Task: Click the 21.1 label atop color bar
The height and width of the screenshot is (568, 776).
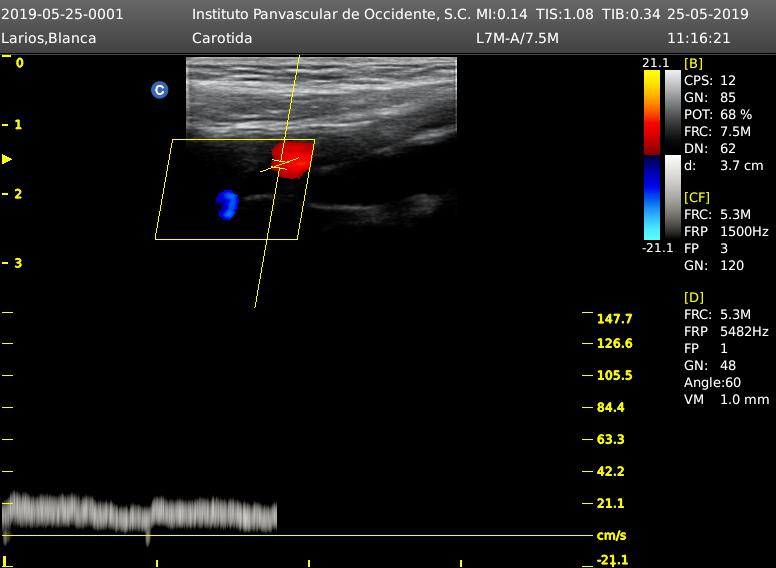Action: [x=655, y=63]
